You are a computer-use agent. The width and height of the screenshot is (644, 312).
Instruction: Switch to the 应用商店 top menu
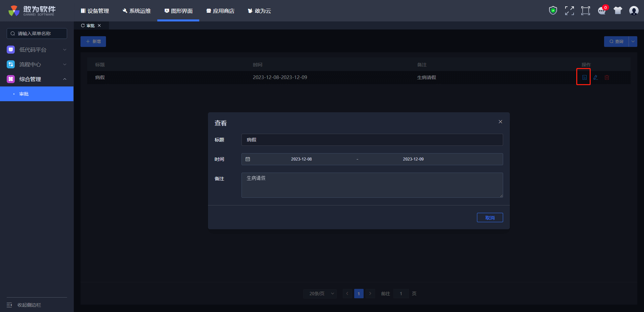pos(220,11)
